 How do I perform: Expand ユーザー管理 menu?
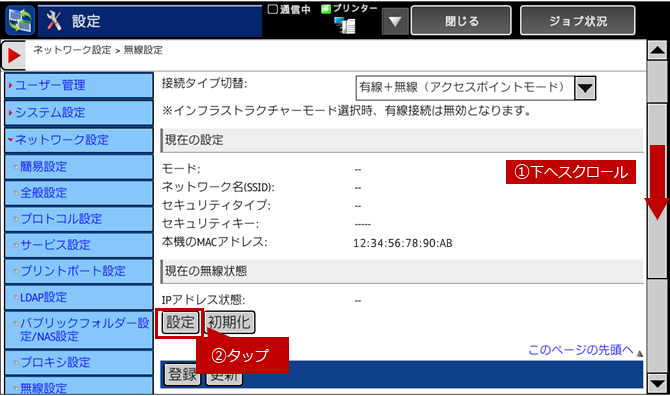[x=79, y=85]
